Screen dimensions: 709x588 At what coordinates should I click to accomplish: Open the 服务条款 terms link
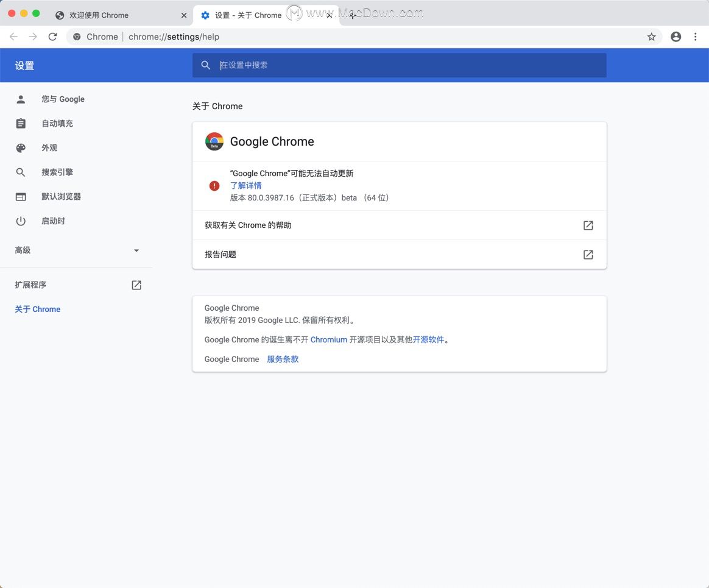pyautogui.click(x=283, y=359)
